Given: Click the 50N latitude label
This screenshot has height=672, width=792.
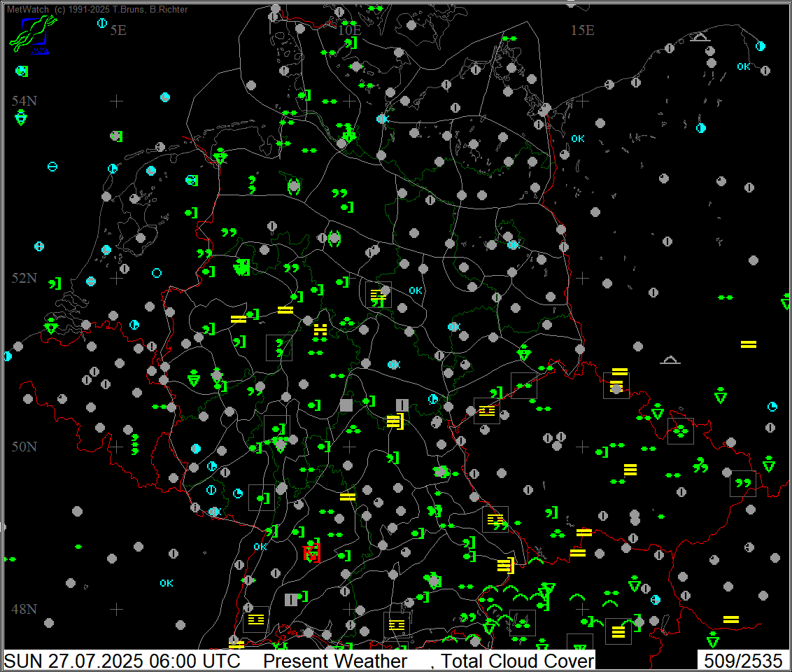Looking at the screenshot, I should coord(24,447).
